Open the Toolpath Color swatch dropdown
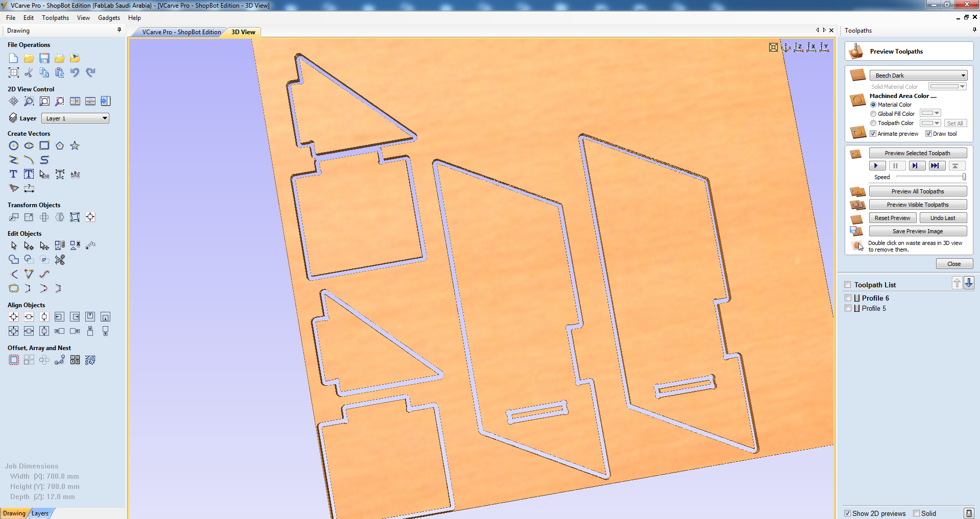980x519 pixels. point(930,123)
